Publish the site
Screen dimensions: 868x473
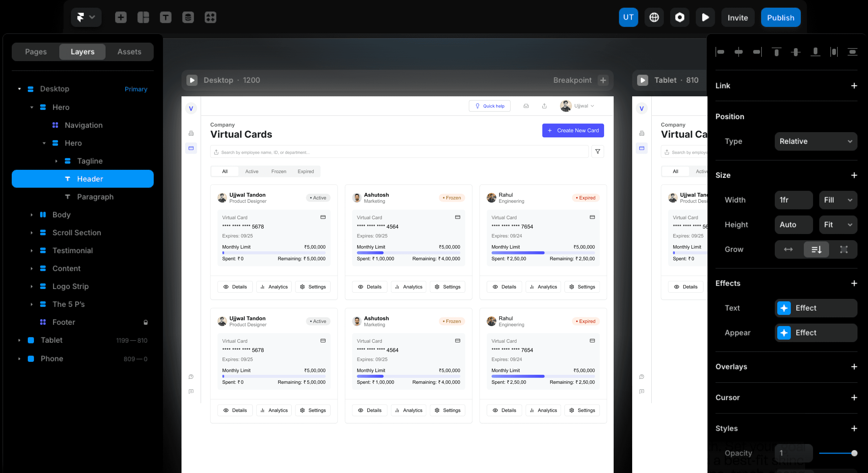tap(781, 17)
